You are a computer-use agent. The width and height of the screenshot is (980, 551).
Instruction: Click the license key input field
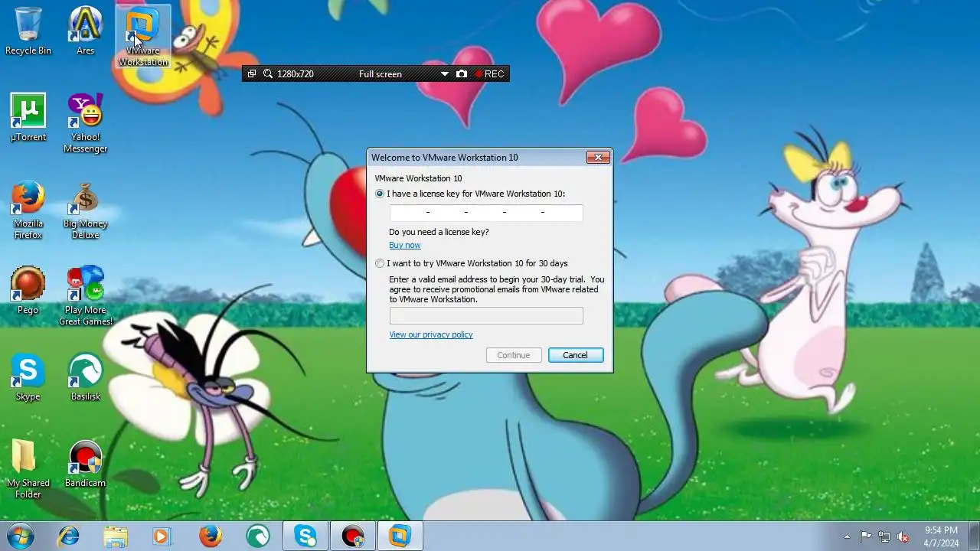(486, 213)
